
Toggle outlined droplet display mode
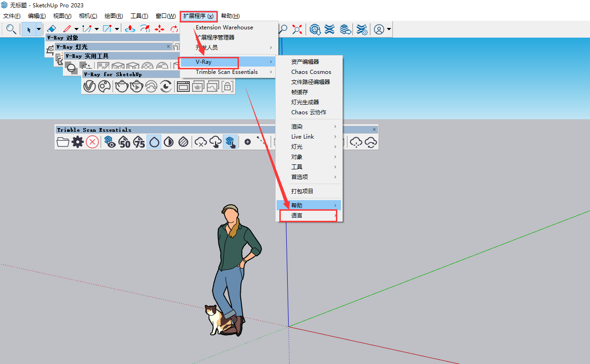coord(154,142)
